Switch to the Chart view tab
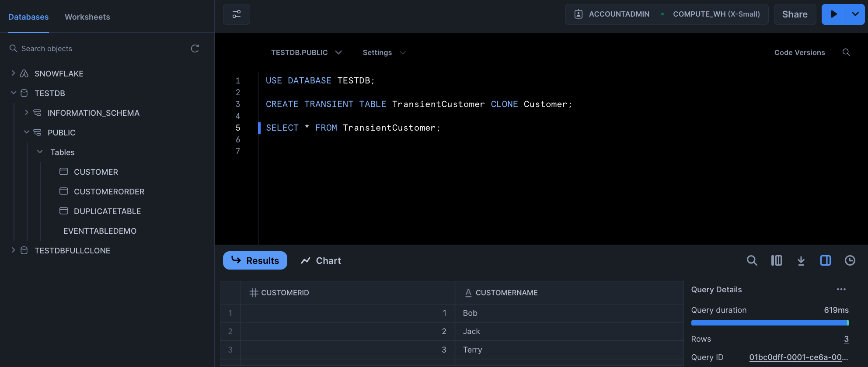Screen dimensions: 868x367 tap(321, 261)
